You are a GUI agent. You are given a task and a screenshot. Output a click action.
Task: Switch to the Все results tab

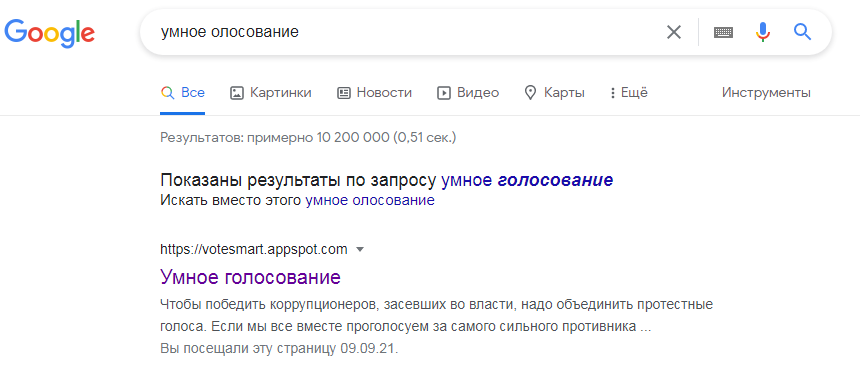(x=183, y=93)
